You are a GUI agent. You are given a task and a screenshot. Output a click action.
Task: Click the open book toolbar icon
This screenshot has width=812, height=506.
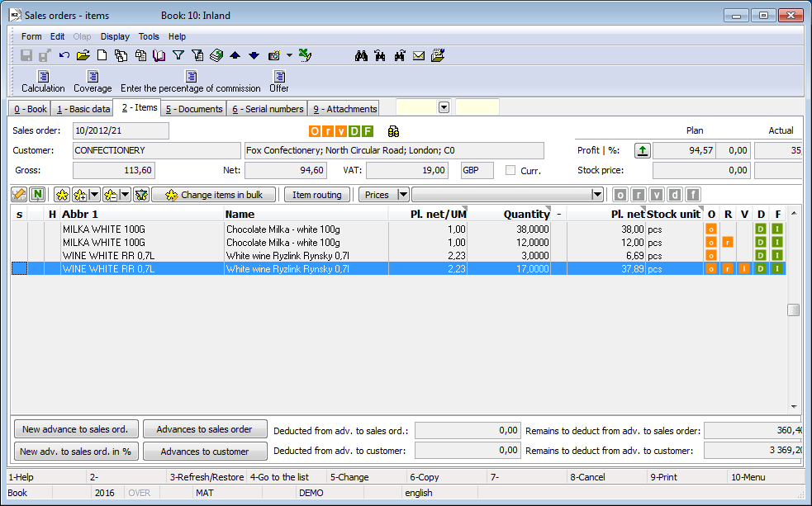click(159, 55)
